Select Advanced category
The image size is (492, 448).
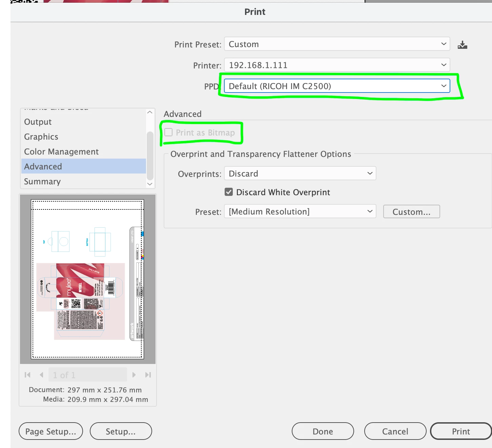tap(84, 166)
